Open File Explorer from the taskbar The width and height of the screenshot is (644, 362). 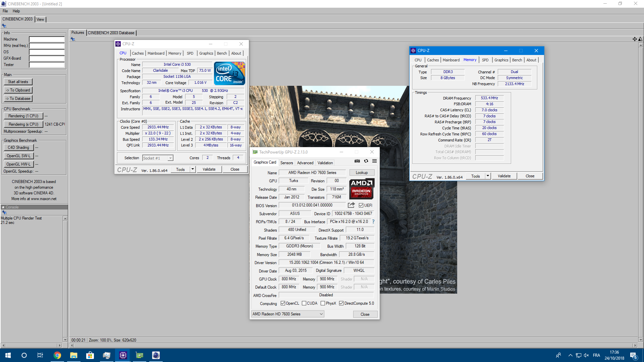(74, 355)
